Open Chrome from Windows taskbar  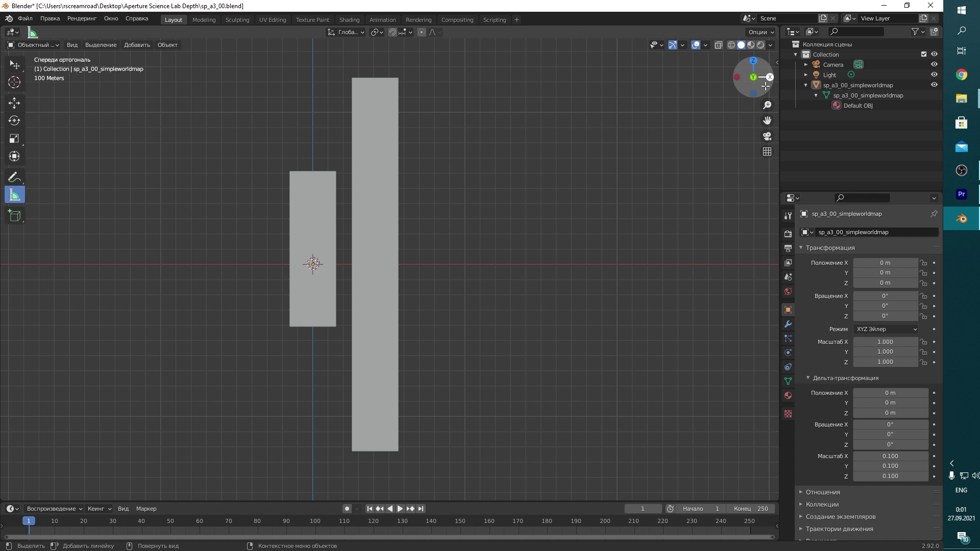click(x=962, y=75)
